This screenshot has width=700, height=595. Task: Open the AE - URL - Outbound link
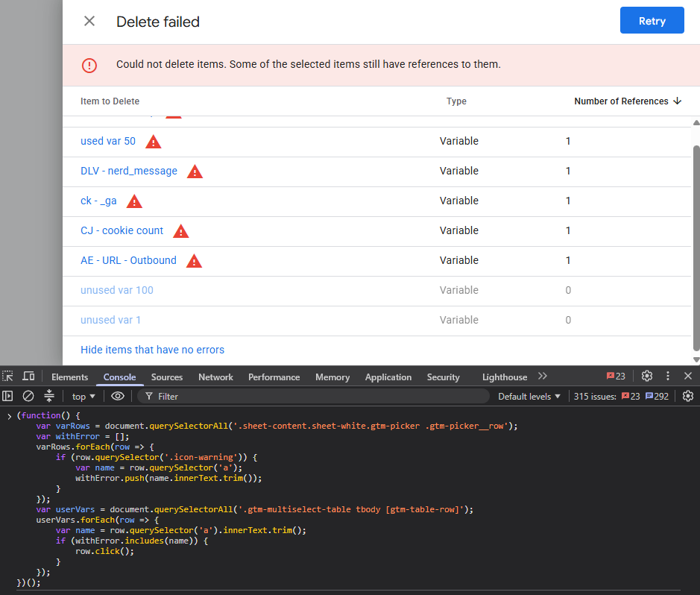[128, 260]
